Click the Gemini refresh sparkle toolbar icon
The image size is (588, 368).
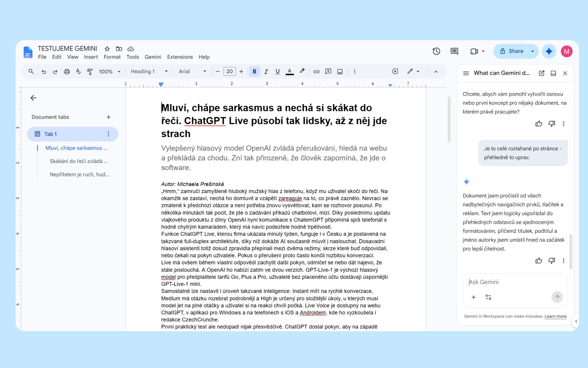pyautogui.click(x=395, y=71)
